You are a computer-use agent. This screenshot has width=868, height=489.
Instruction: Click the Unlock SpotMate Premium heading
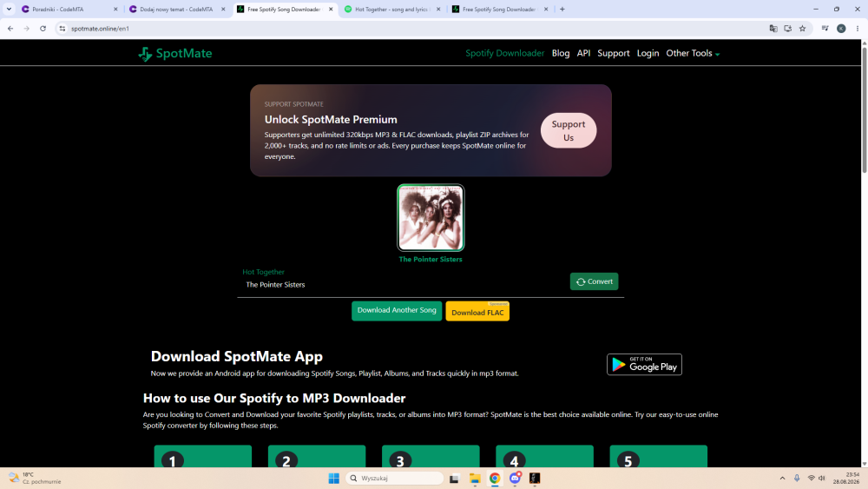331,120
